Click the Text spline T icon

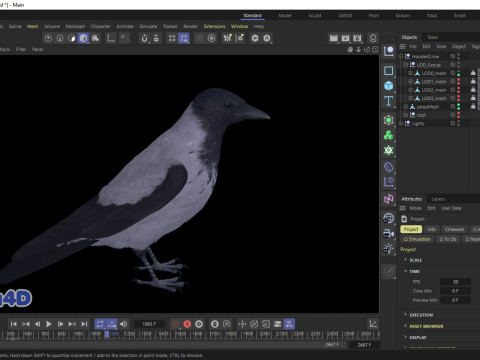(x=389, y=101)
